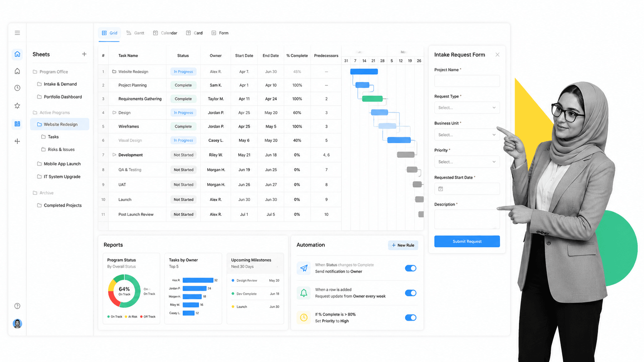The height and width of the screenshot is (362, 644).
Task: Select Website Redesign in sidebar
Action: click(x=60, y=124)
